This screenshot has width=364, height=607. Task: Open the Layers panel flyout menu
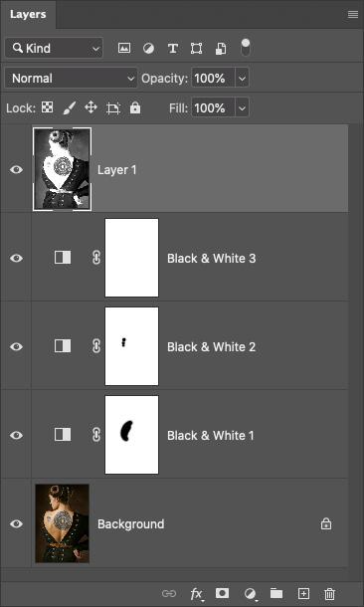point(353,15)
